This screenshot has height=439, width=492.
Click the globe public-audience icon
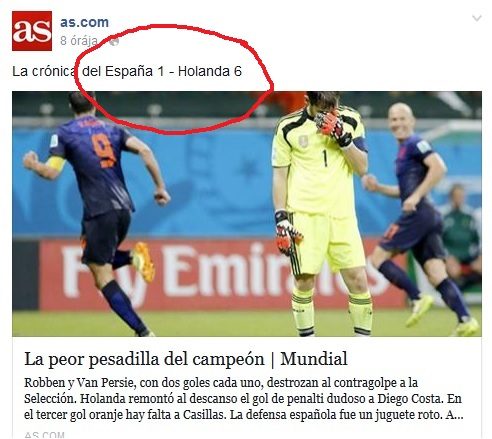(x=114, y=41)
